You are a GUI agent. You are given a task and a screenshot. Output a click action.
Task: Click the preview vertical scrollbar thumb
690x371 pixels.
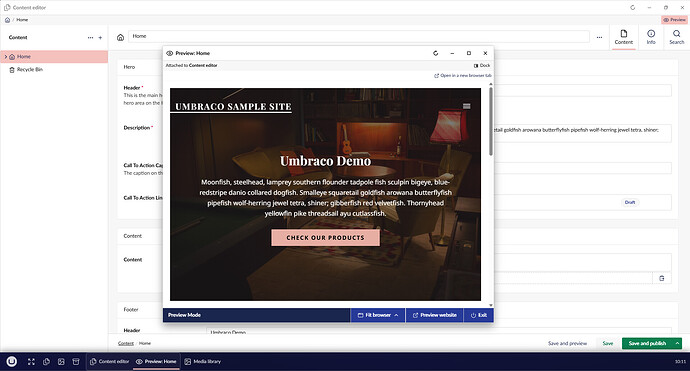pos(491,121)
